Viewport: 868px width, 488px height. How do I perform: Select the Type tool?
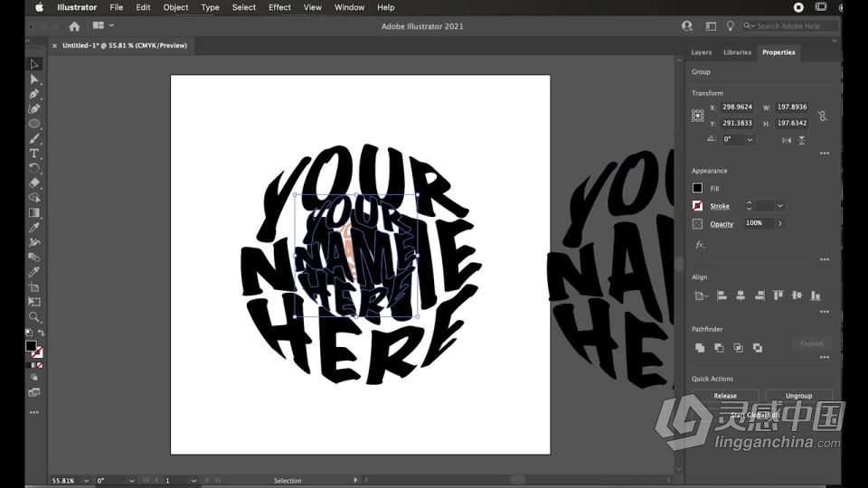click(34, 154)
